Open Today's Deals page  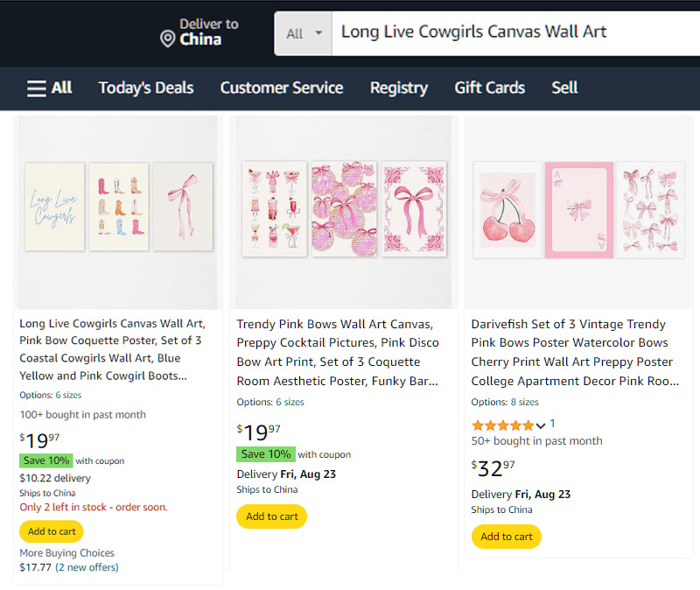click(146, 88)
